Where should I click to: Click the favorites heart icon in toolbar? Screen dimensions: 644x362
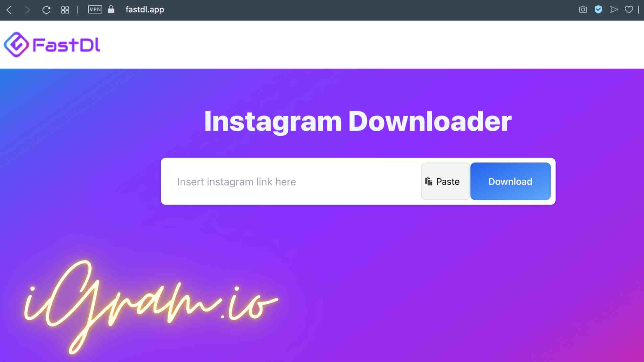(629, 10)
